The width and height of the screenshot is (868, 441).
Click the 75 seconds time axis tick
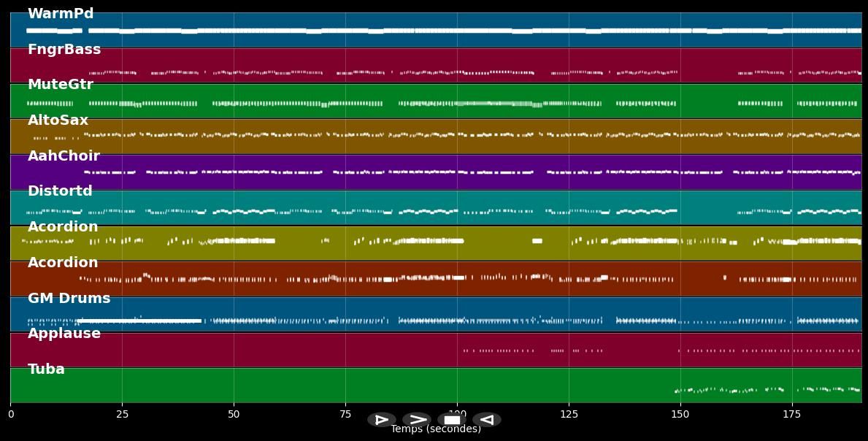pyautogui.click(x=345, y=414)
